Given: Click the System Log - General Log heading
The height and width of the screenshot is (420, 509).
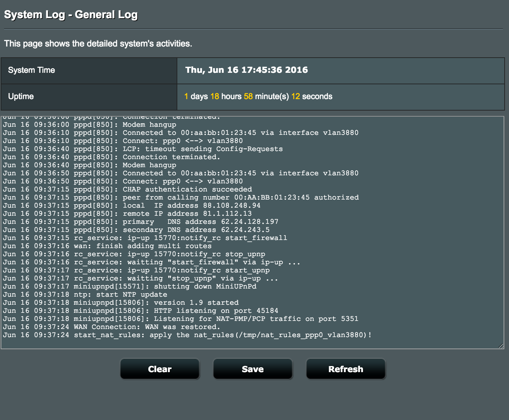Looking at the screenshot, I should pos(71,15).
